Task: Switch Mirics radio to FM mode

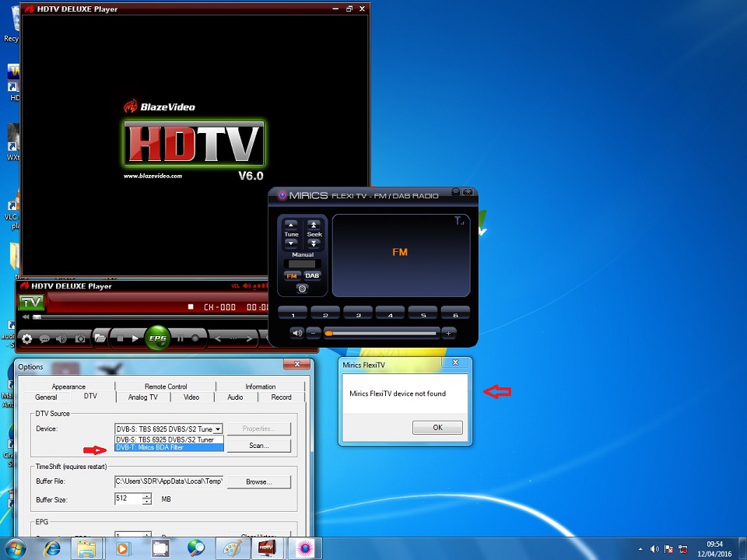Action: [x=292, y=275]
